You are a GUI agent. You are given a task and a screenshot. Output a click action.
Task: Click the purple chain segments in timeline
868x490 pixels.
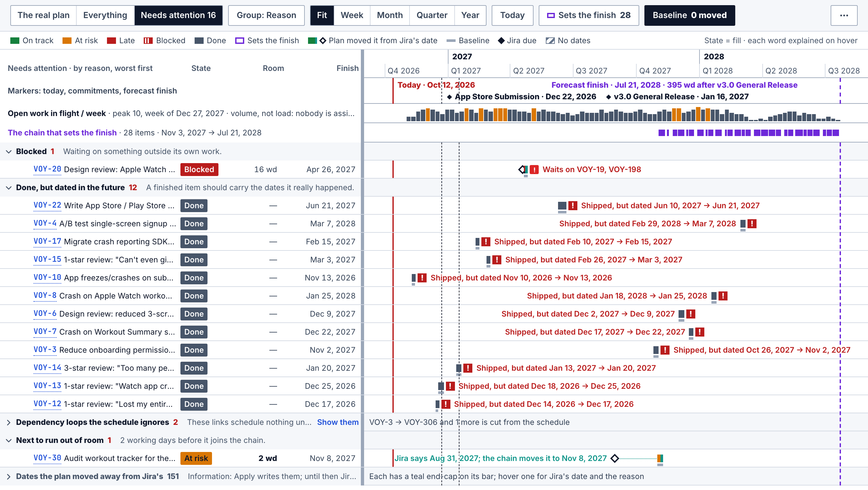pyautogui.click(x=748, y=133)
